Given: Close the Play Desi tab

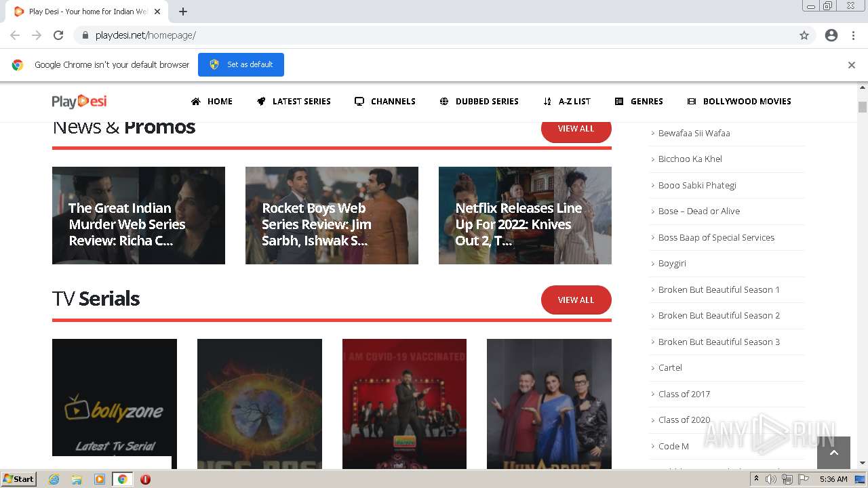Looking at the screenshot, I should [157, 12].
